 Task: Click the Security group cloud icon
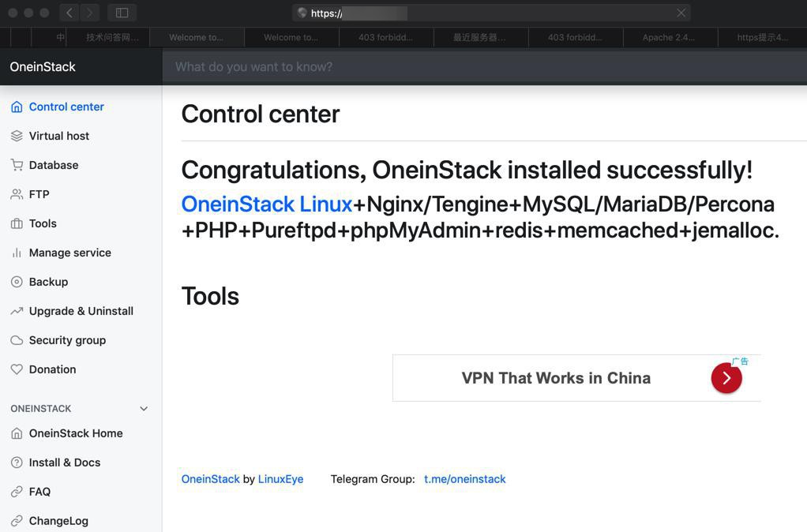click(17, 340)
